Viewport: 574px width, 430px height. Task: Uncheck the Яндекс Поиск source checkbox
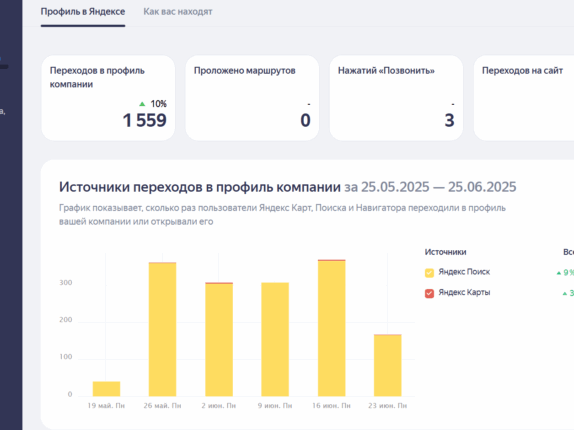coord(429,273)
